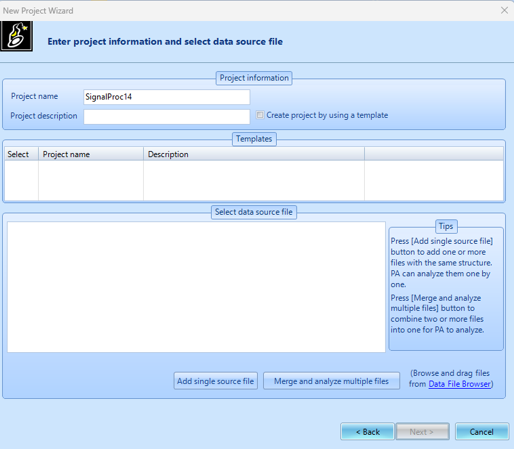Open the Data File Browser link
Image resolution: width=514 pixels, height=449 pixels.
click(459, 384)
